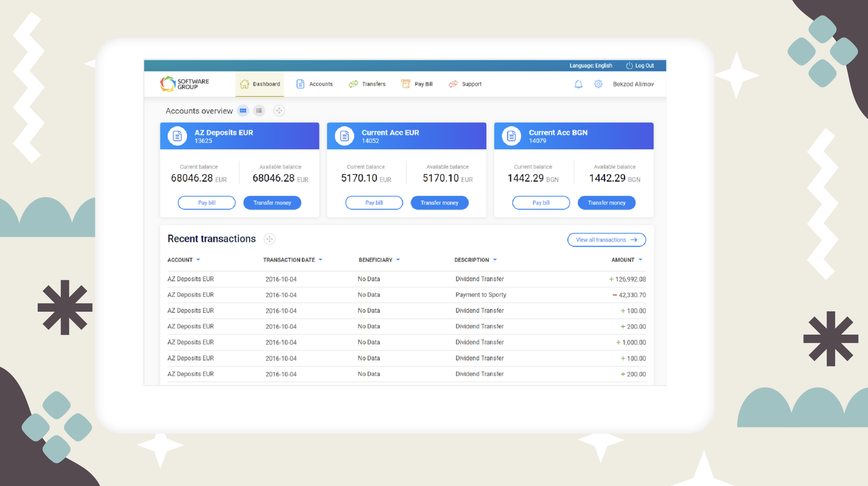This screenshot has width=868, height=486.
Task: Switch accounts overview to list view
Action: tap(259, 111)
